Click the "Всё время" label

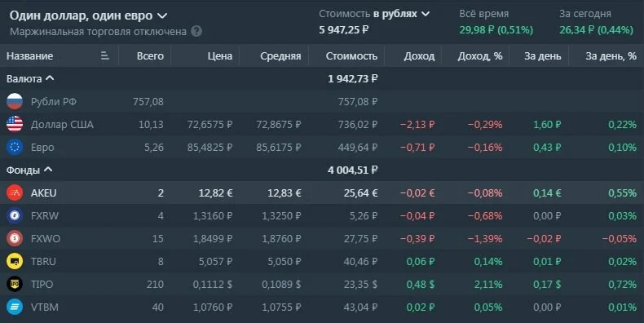click(484, 14)
